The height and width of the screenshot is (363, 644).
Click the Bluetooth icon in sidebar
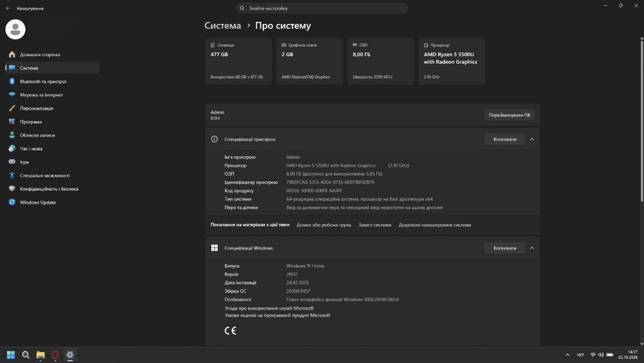(12, 81)
